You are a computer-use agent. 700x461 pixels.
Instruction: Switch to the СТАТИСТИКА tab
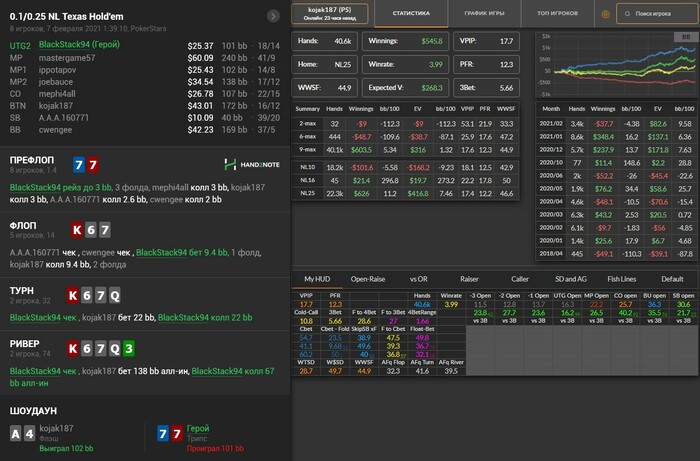(411, 13)
